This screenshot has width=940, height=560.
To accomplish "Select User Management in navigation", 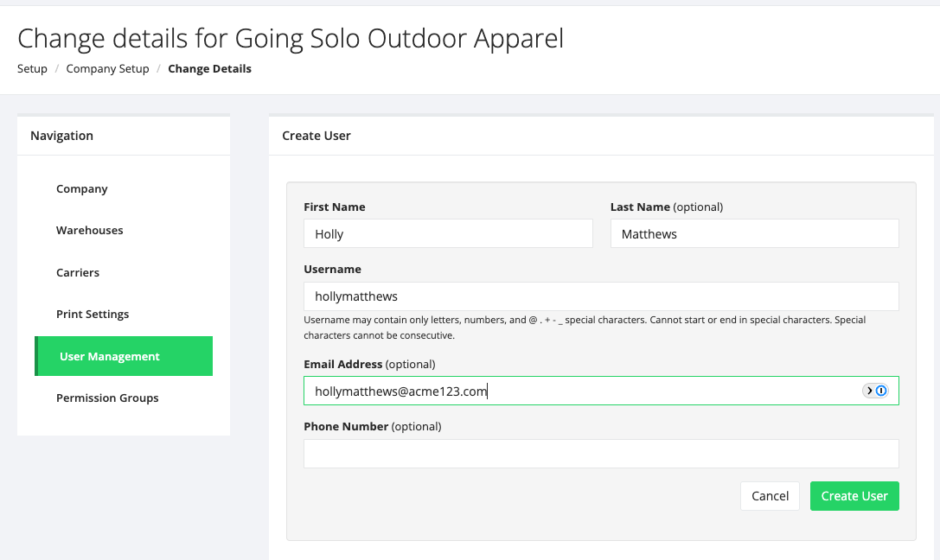I will pos(124,356).
